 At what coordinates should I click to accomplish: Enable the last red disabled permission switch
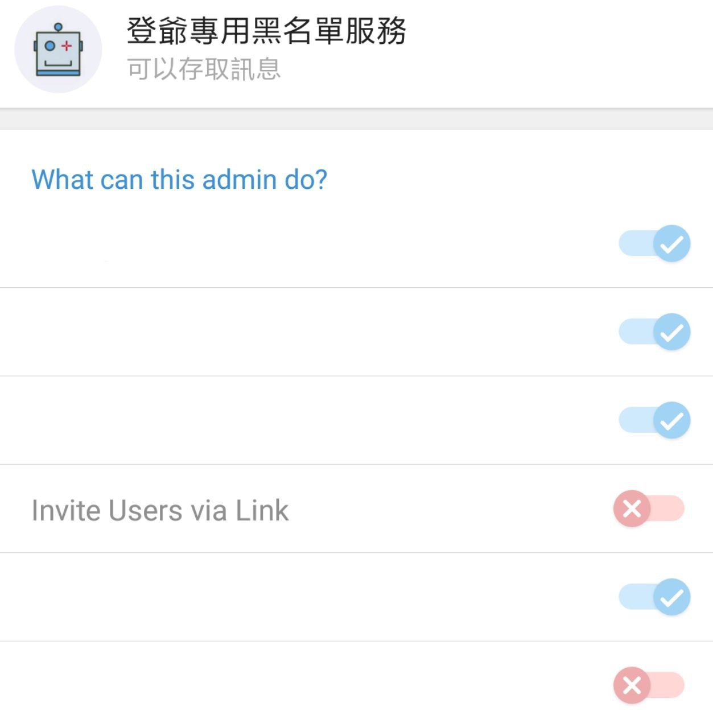click(649, 685)
